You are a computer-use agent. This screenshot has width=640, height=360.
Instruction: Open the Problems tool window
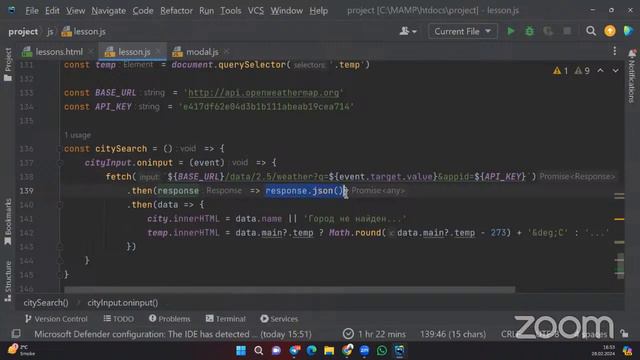point(169,319)
